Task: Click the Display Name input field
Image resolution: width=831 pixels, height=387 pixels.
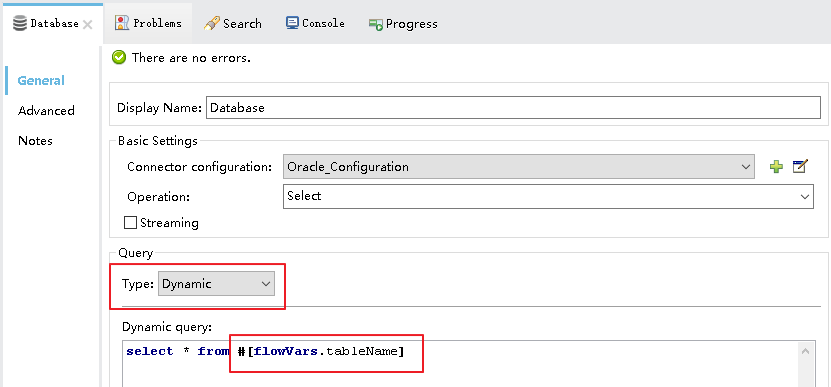Action: click(513, 108)
